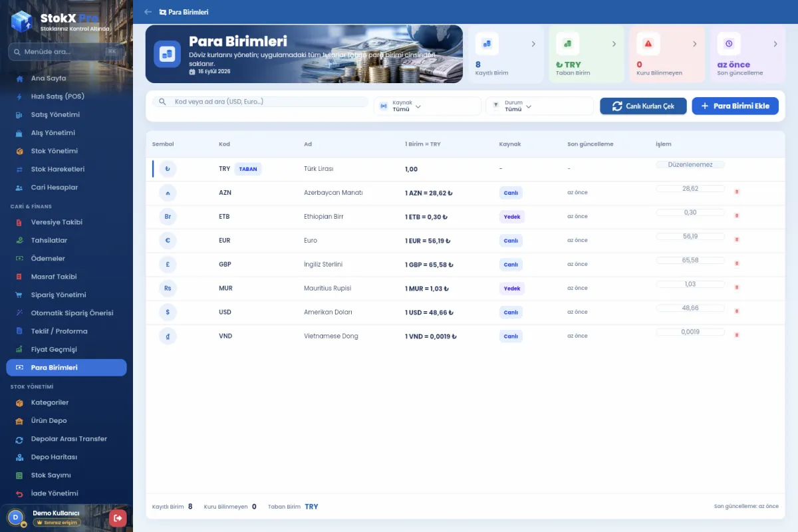Click the Son güncelleme clock icon
Image resolution: width=798 pixels, height=532 pixels.
[x=729, y=44]
